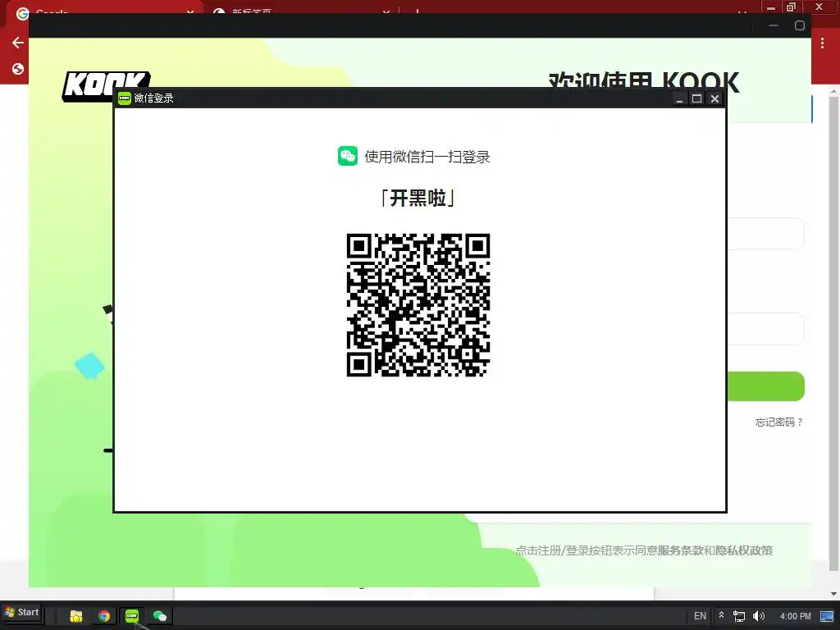
Task: Click the WeChat login QR code
Action: click(x=418, y=305)
